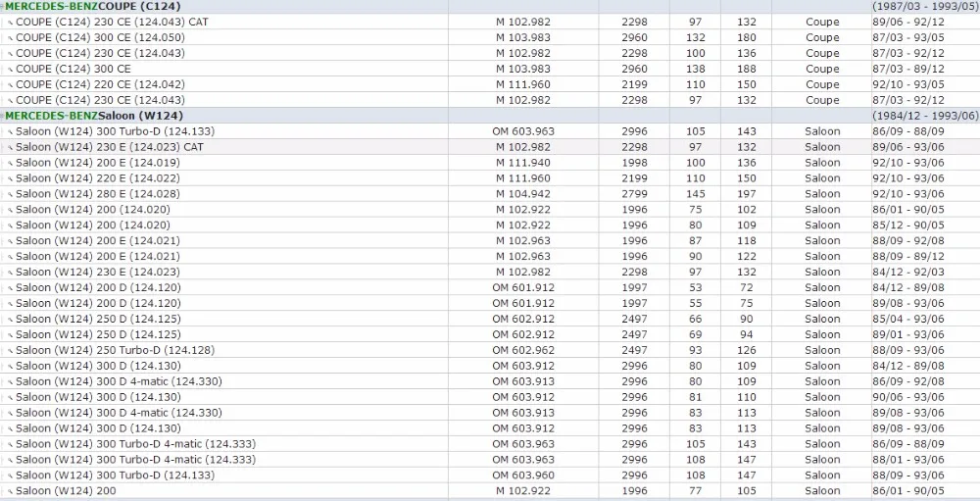
Task: Click the Coupe group date span (1987/03 - 1993/05)
Action: 925,6
